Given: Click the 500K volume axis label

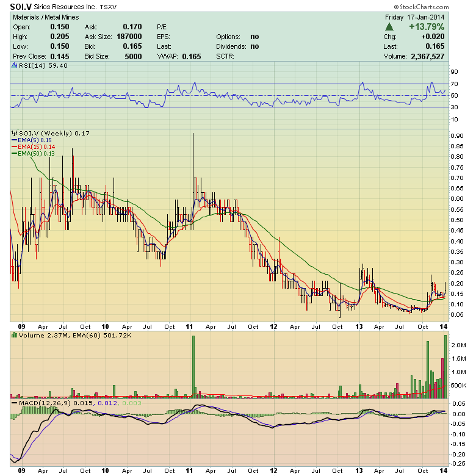Looking at the screenshot, I should click(458, 386).
